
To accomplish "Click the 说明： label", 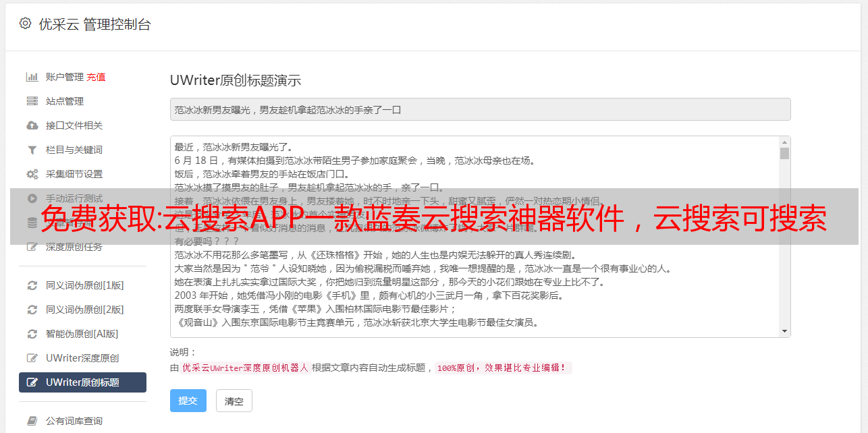I will 183,352.
